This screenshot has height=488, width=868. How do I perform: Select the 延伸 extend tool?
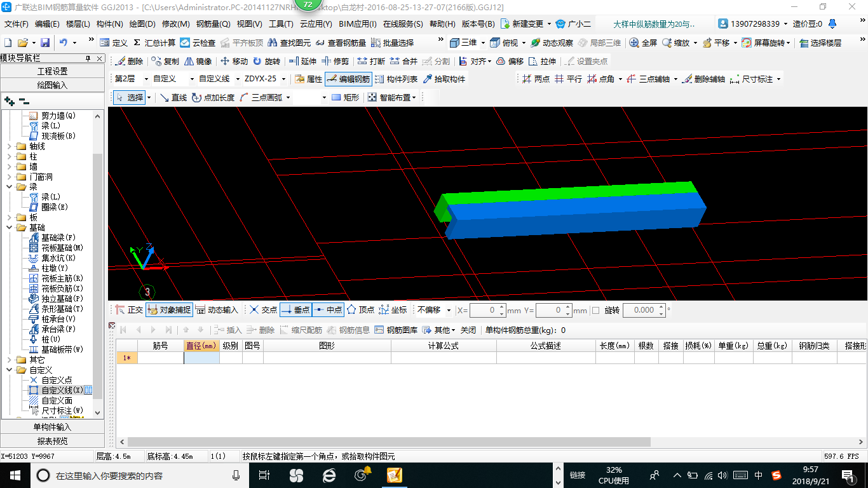point(302,62)
